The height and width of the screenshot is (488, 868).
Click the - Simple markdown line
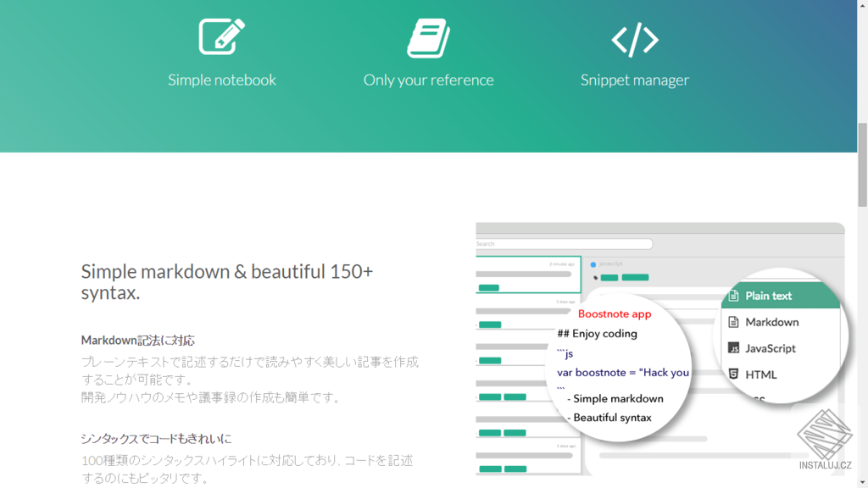point(615,398)
